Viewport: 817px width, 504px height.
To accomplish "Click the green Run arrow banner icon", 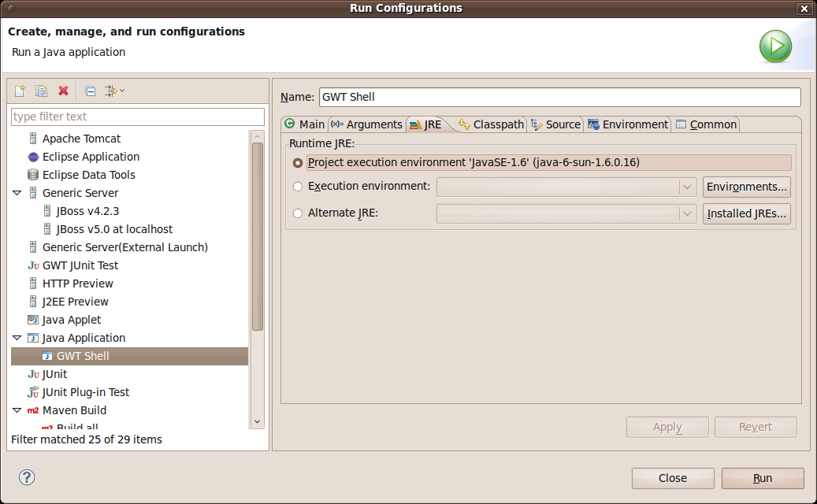I will tap(775, 46).
